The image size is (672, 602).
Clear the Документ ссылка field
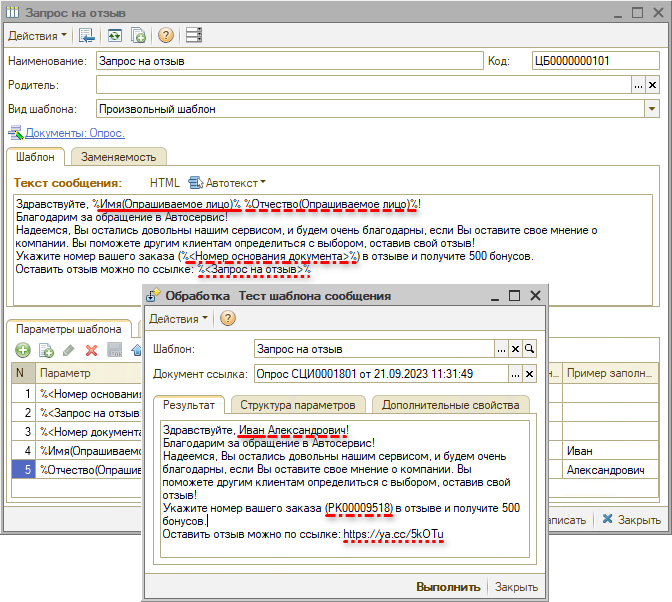530,374
